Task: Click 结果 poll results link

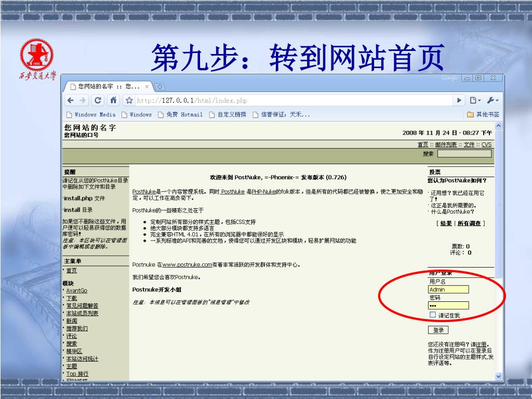Action: point(446,223)
